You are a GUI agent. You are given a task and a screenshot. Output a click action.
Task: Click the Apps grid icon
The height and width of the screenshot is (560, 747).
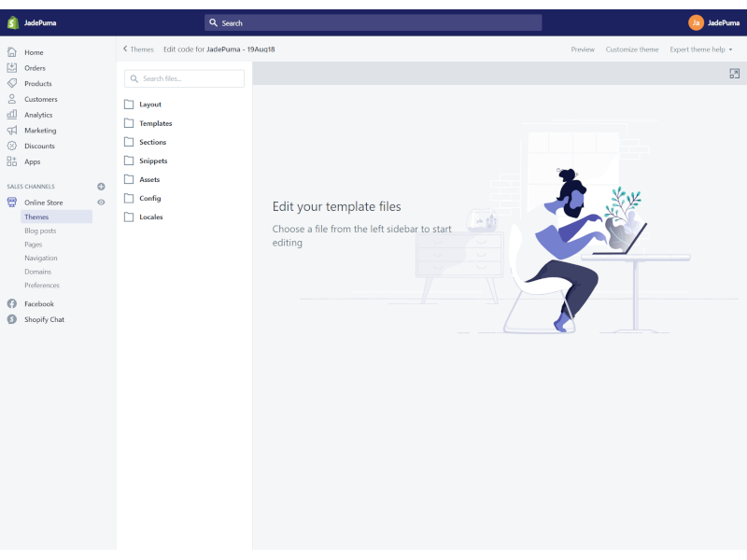pos(12,161)
